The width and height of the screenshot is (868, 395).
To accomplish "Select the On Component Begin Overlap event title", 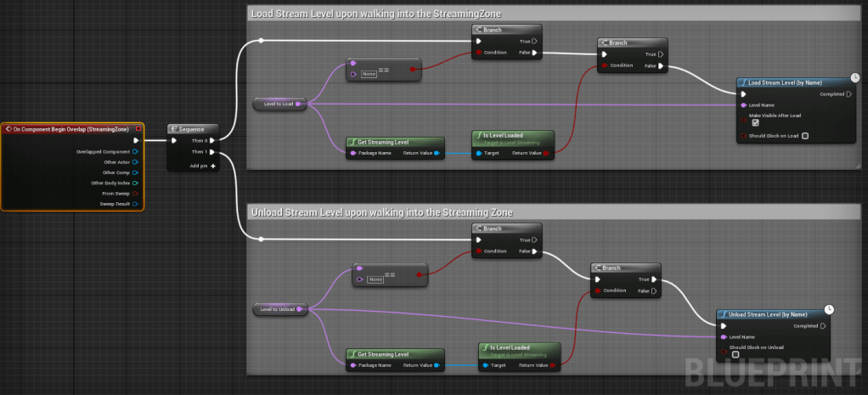I will [x=66, y=129].
